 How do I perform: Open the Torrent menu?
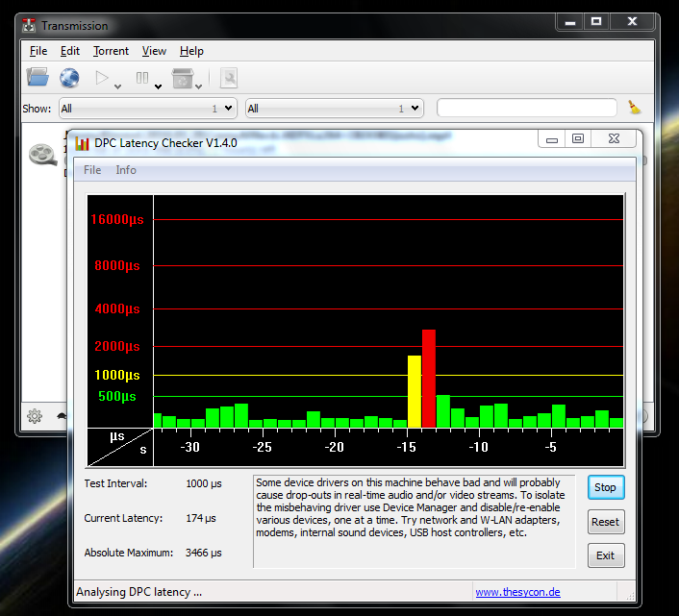(x=111, y=51)
